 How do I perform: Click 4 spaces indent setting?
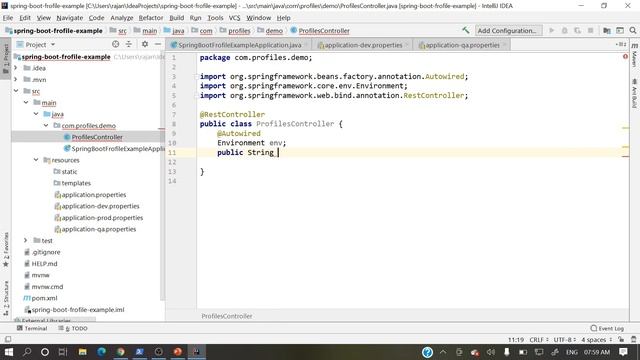[x=596, y=340]
